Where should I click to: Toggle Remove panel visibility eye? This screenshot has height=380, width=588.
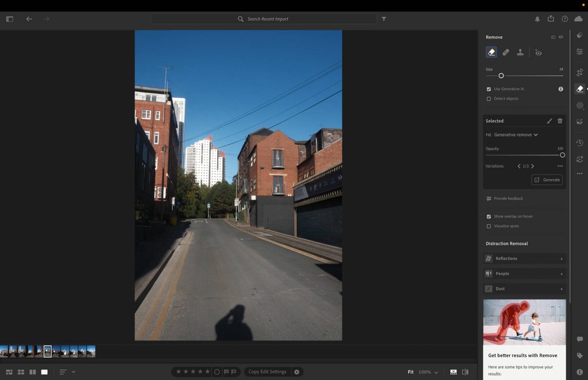(x=560, y=37)
